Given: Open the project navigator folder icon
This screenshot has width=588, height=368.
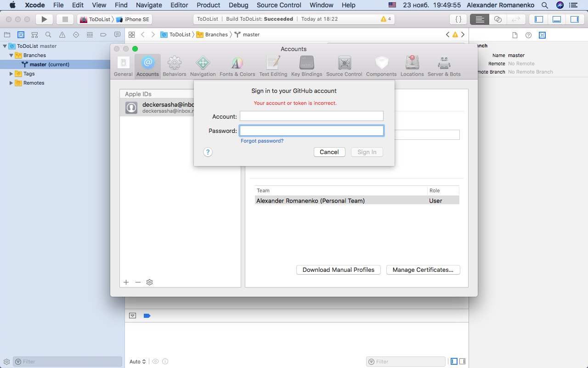Looking at the screenshot, I should click(x=7, y=34).
